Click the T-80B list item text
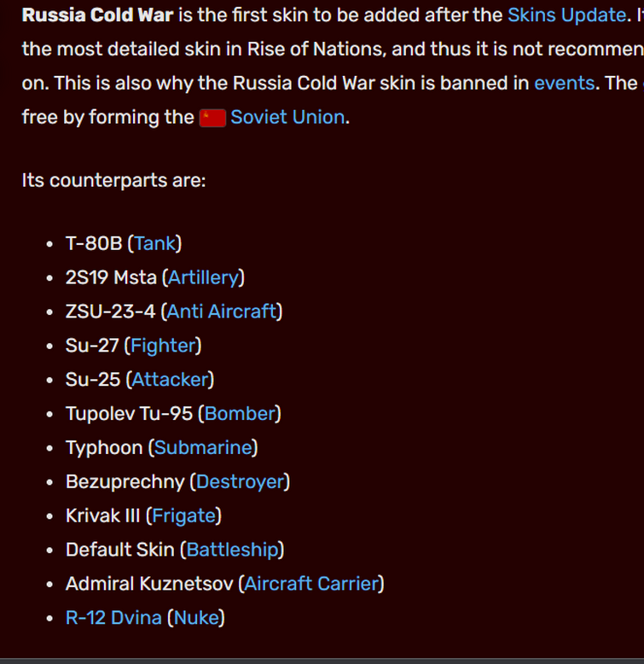Image resolution: width=644 pixels, height=664 pixels. pos(94,243)
